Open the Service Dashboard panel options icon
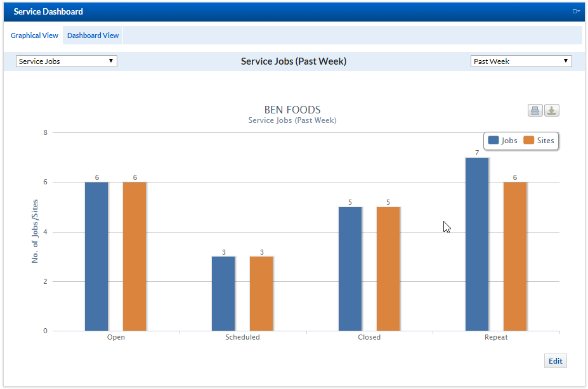This screenshot has width=588, height=389. point(576,11)
